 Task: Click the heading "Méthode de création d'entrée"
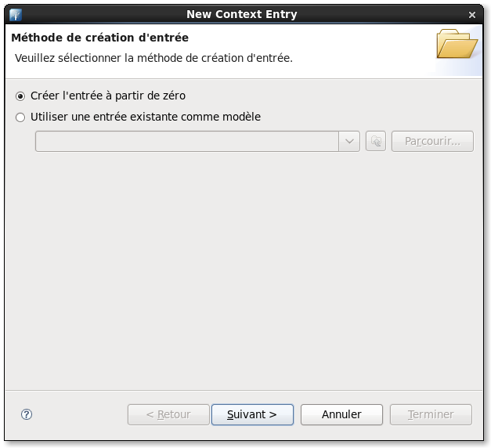99,38
